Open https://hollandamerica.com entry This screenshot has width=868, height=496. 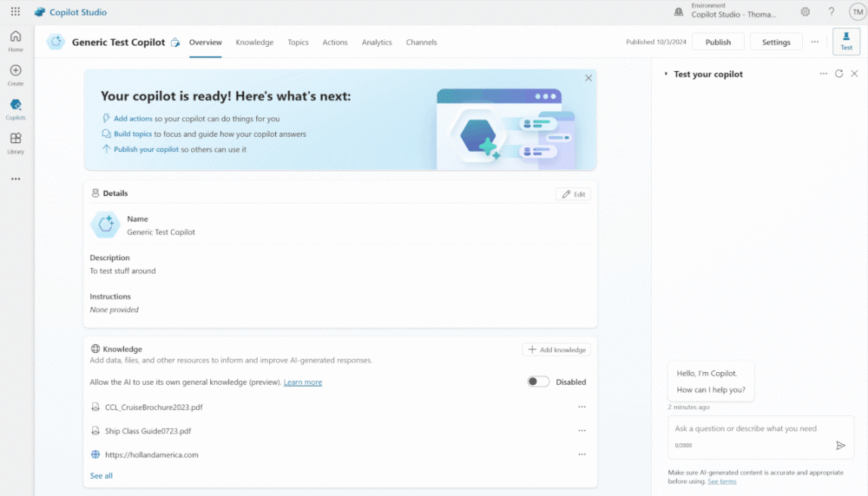click(x=152, y=454)
